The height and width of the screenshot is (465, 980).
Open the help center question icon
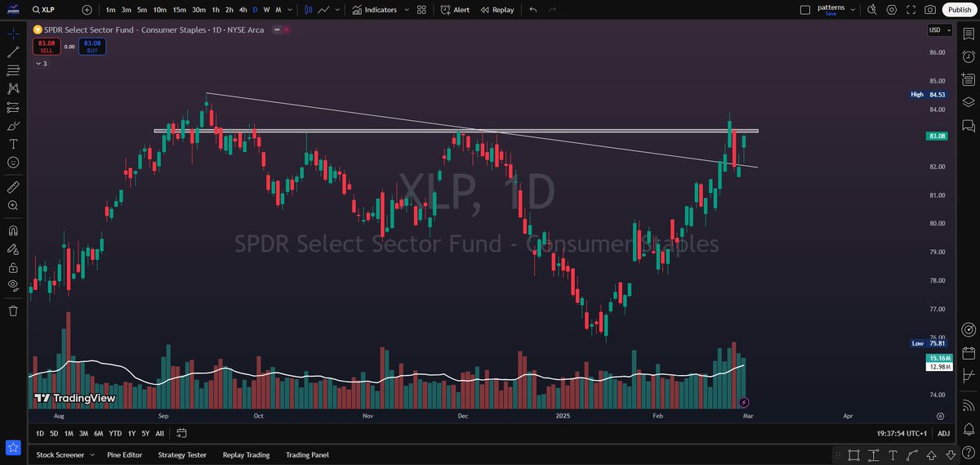969,451
